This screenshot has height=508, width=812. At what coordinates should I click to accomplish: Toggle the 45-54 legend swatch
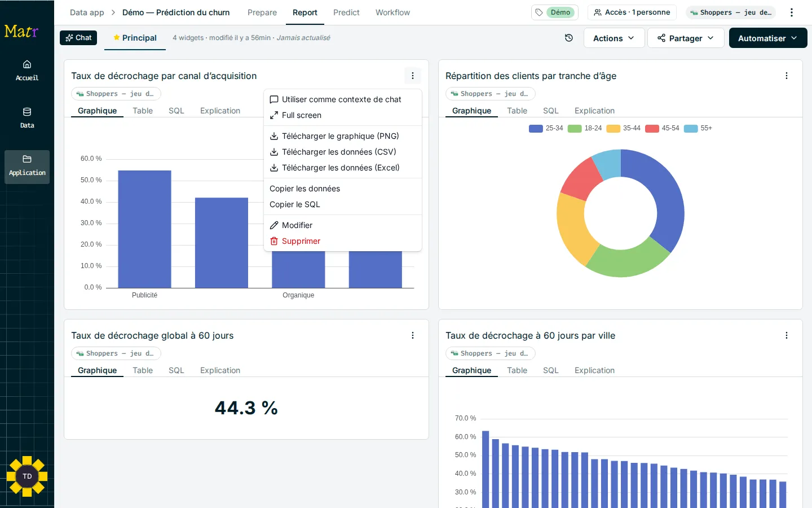(652, 128)
